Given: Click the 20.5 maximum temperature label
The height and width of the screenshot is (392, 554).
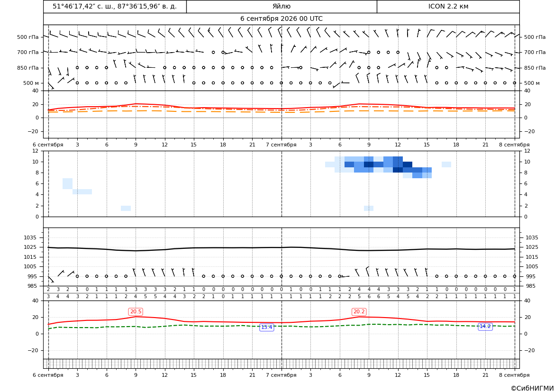Looking at the screenshot, I should [136, 311].
